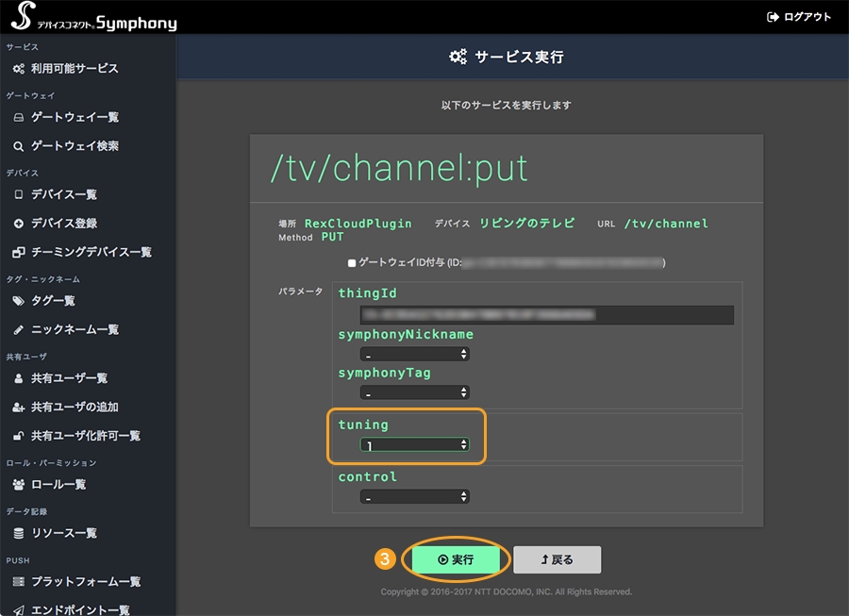Click the server icon beside プラットフォーム一覧
This screenshot has width=849, height=616.
click(x=19, y=582)
